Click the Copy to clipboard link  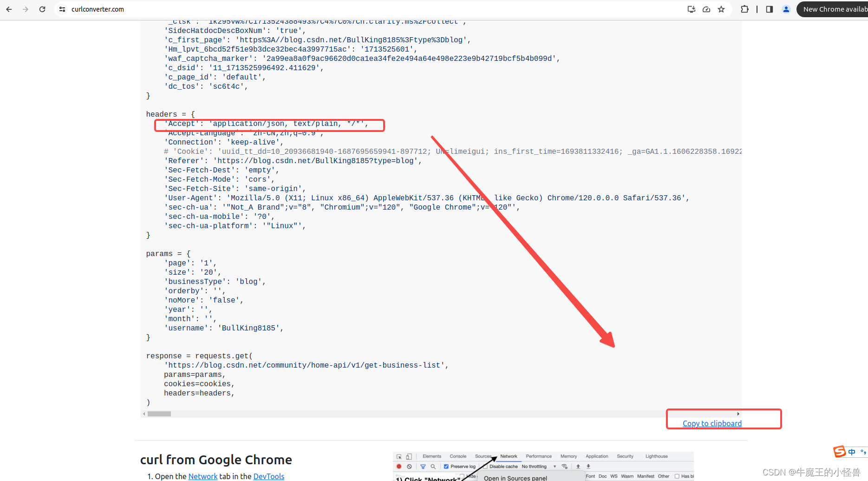click(x=712, y=423)
